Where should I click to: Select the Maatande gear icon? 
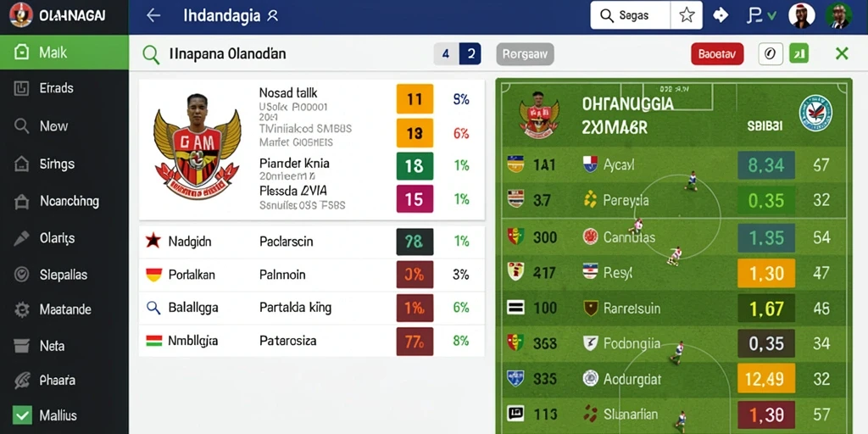coord(21,309)
